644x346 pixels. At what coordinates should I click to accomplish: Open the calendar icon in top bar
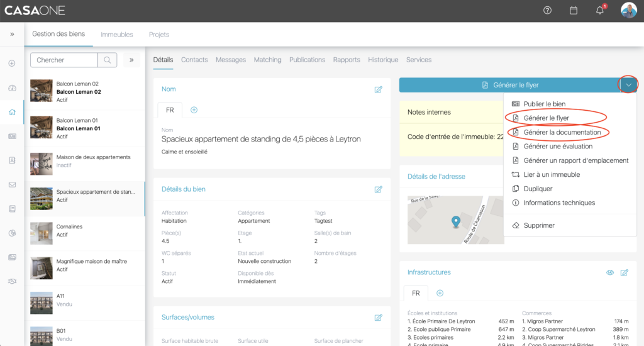tap(574, 11)
